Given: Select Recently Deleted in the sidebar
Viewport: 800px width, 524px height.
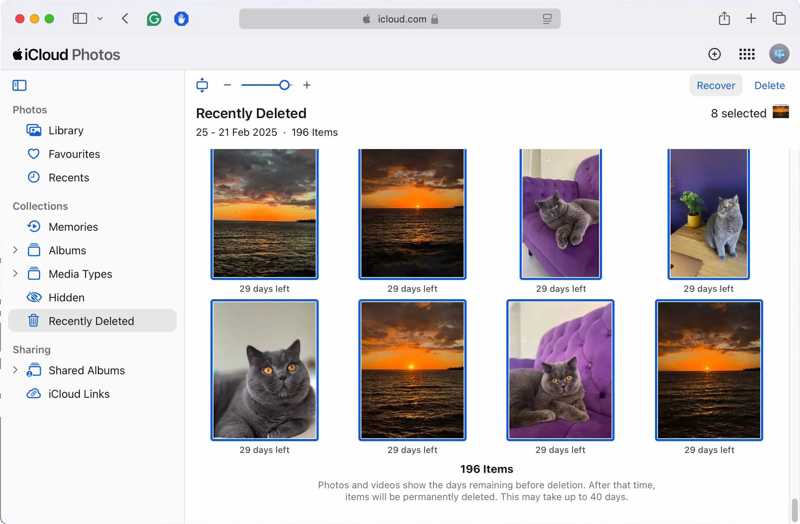Looking at the screenshot, I should (x=92, y=321).
